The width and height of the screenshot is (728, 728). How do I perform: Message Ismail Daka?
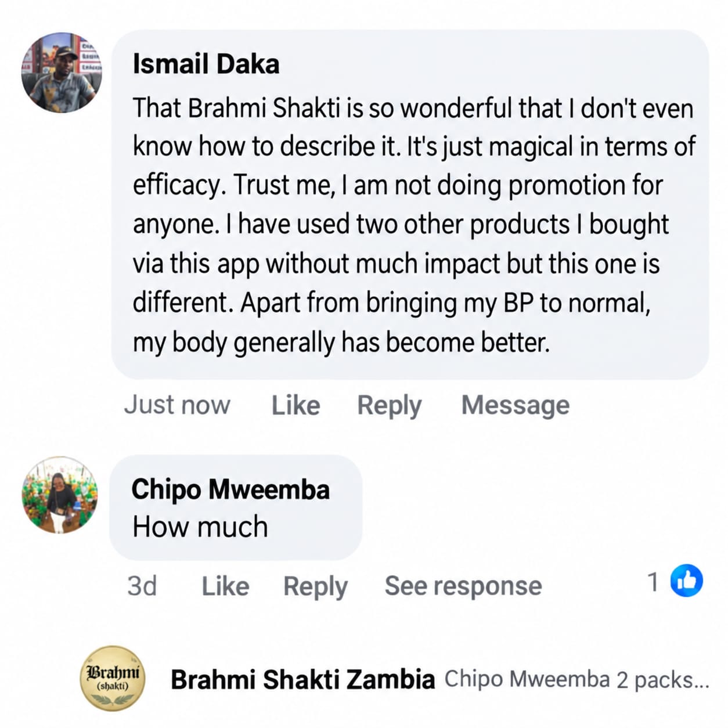pyautogui.click(x=516, y=405)
